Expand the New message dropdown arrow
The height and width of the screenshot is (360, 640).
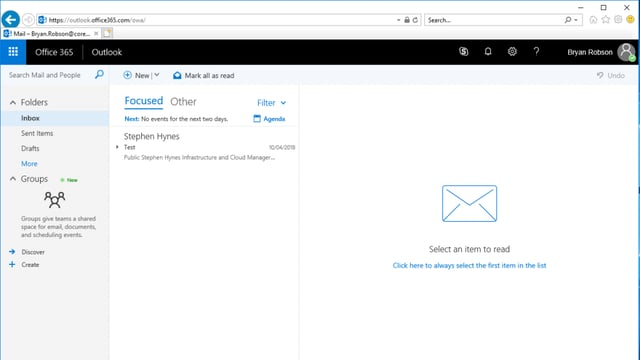pos(157,75)
